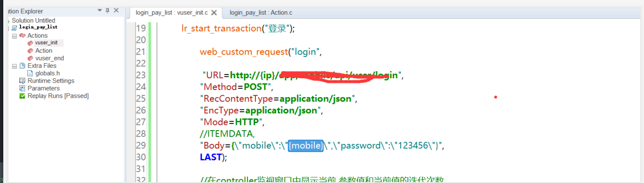Click the vuser_end action icon
This screenshot has height=183, width=644.
click(x=31, y=58)
